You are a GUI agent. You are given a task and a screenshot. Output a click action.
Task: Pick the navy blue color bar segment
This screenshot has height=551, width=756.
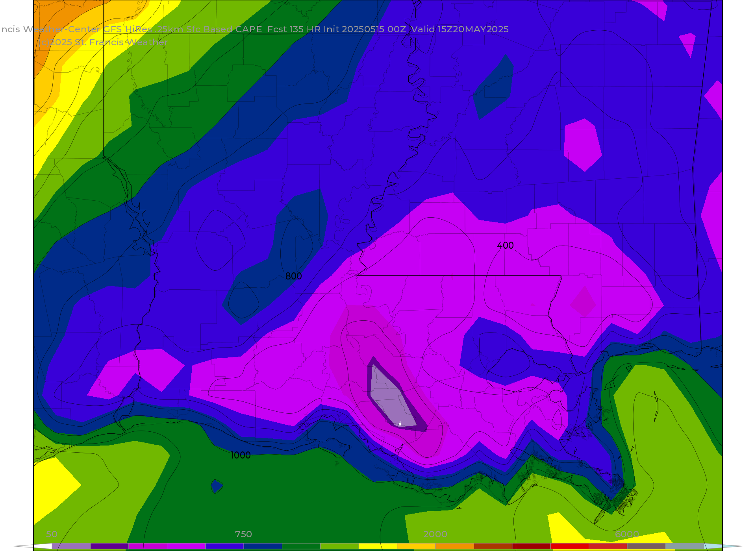coord(263,546)
